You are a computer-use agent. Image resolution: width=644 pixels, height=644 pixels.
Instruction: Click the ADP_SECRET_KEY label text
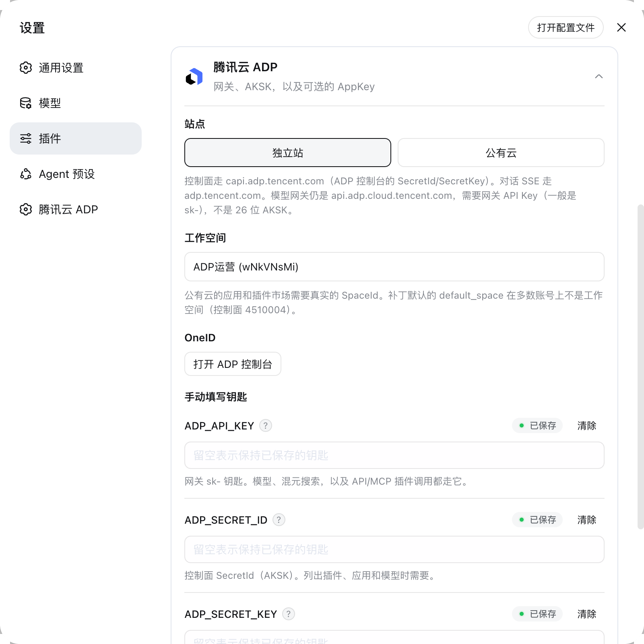(231, 614)
